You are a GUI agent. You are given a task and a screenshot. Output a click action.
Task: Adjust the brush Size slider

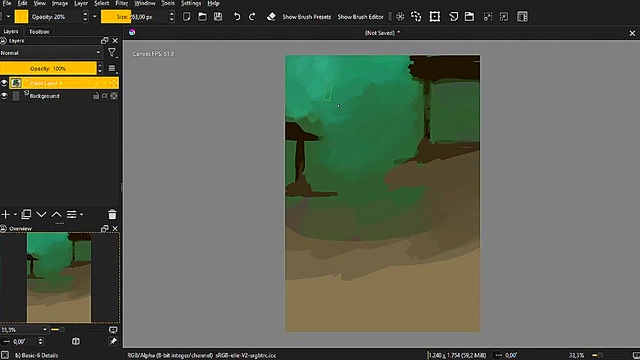coord(135,17)
